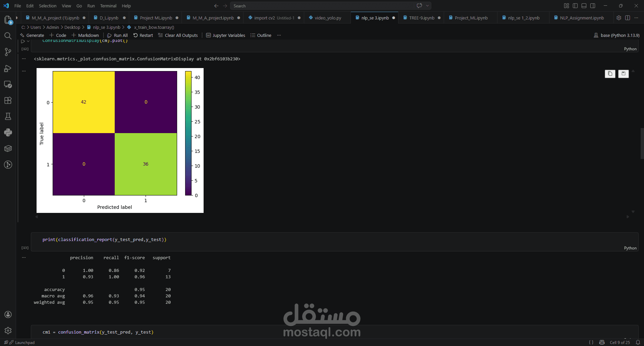The image size is (644, 346).
Task: Open the notifications bell
Action: pos(638,342)
